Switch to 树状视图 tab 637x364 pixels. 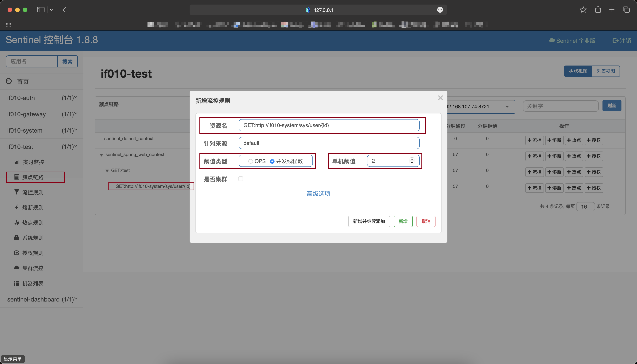click(x=578, y=71)
